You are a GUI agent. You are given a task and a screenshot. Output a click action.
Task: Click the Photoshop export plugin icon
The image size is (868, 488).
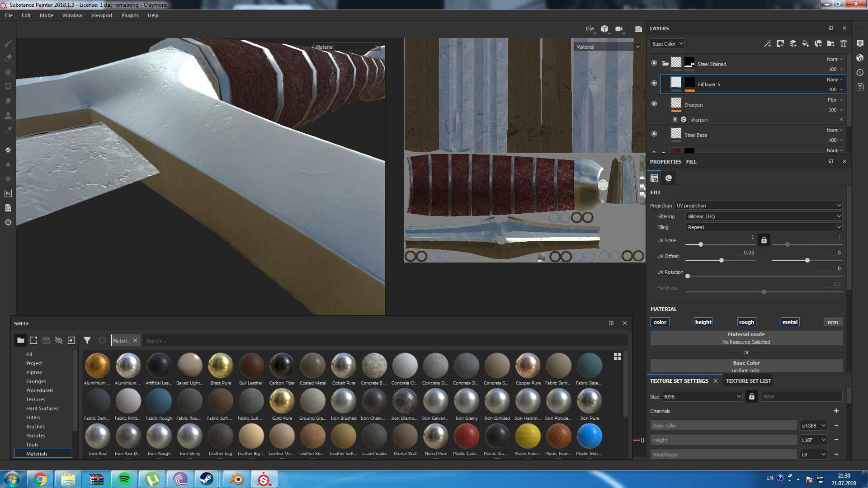point(8,193)
